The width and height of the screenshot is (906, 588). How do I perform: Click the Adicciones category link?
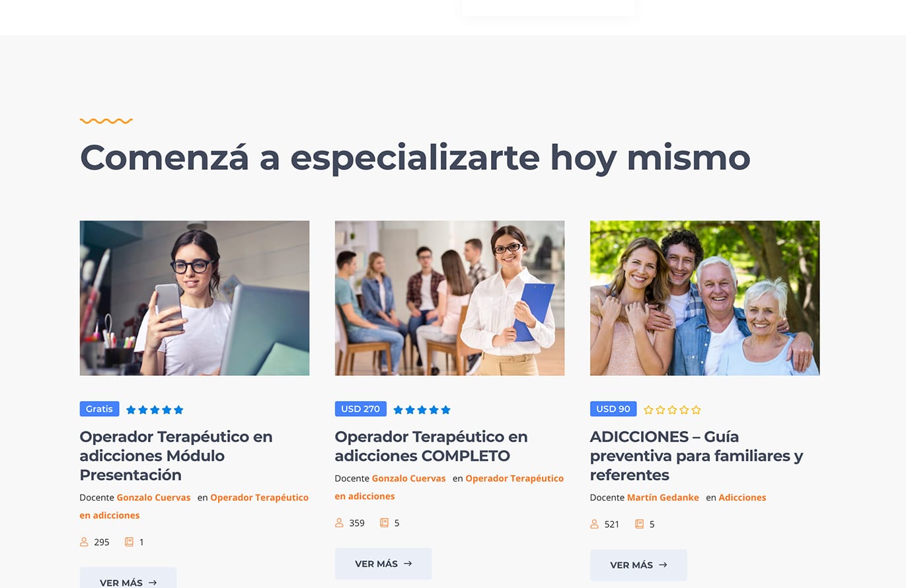click(x=742, y=497)
